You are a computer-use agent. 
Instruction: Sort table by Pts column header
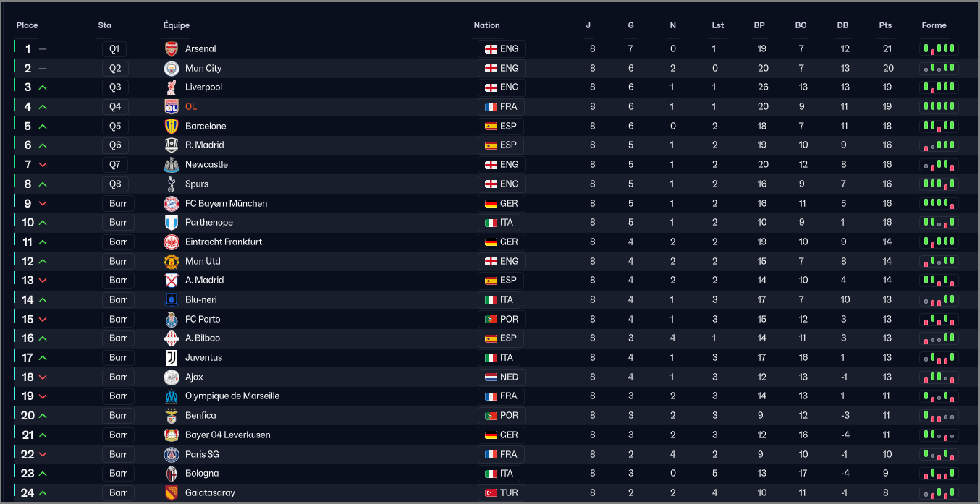click(x=885, y=25)
